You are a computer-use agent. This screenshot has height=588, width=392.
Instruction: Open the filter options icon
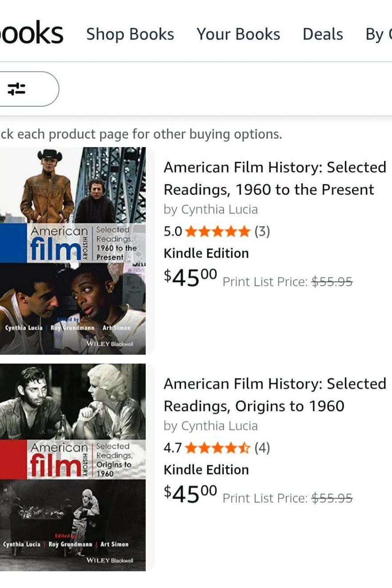pyautogui.click(x=17, y=89)
